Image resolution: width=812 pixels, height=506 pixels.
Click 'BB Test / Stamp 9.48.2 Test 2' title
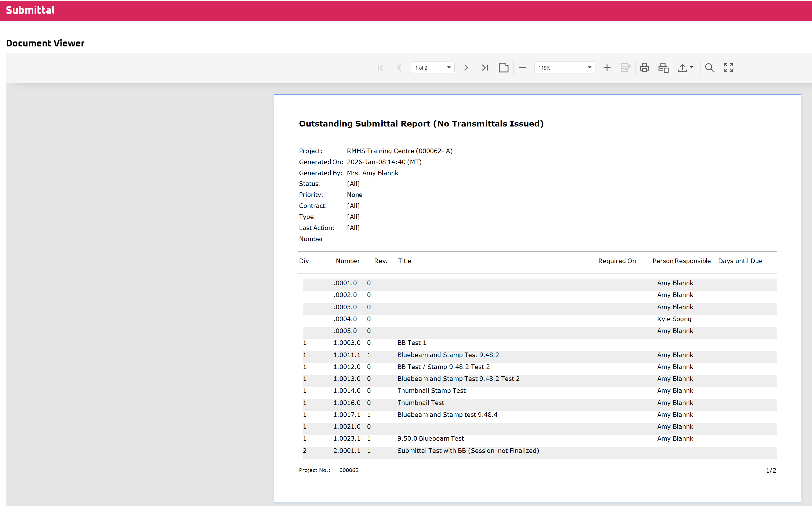(443, 367)
